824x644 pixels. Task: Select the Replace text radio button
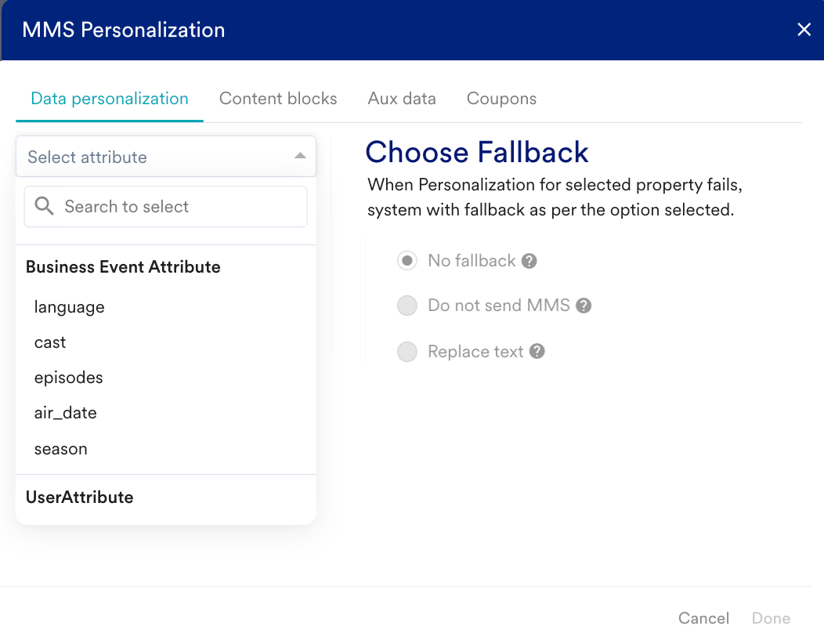coord(407,352)
